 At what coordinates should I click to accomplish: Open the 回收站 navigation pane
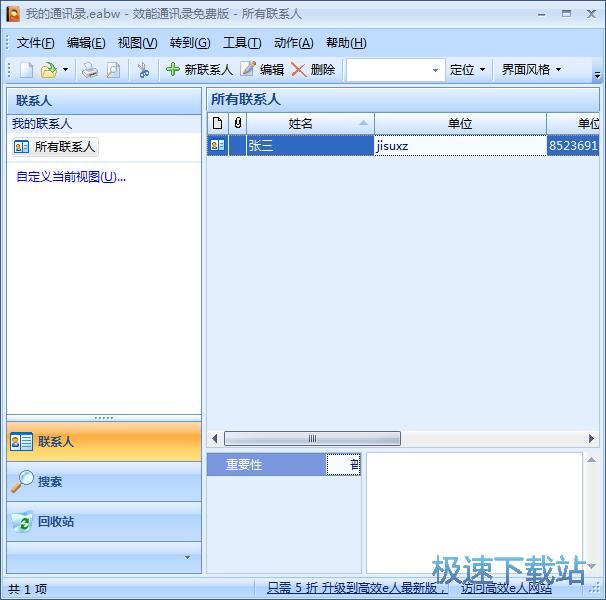point(104,522)
